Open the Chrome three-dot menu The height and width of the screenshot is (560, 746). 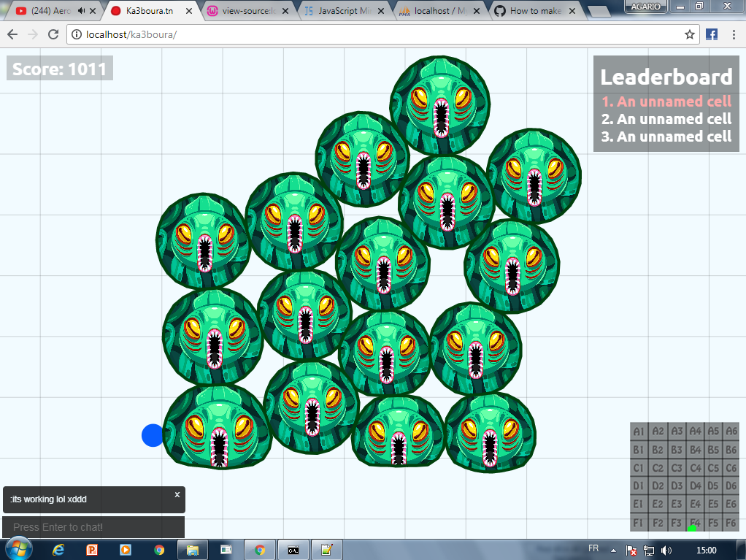[x=734, y=34]
